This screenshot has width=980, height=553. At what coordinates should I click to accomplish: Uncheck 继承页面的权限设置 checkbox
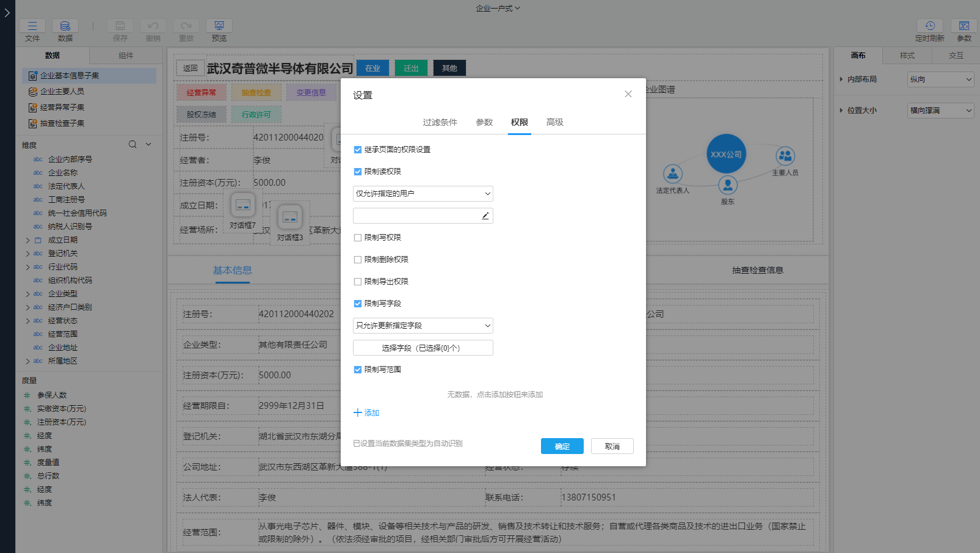click(x=358, y=150)
